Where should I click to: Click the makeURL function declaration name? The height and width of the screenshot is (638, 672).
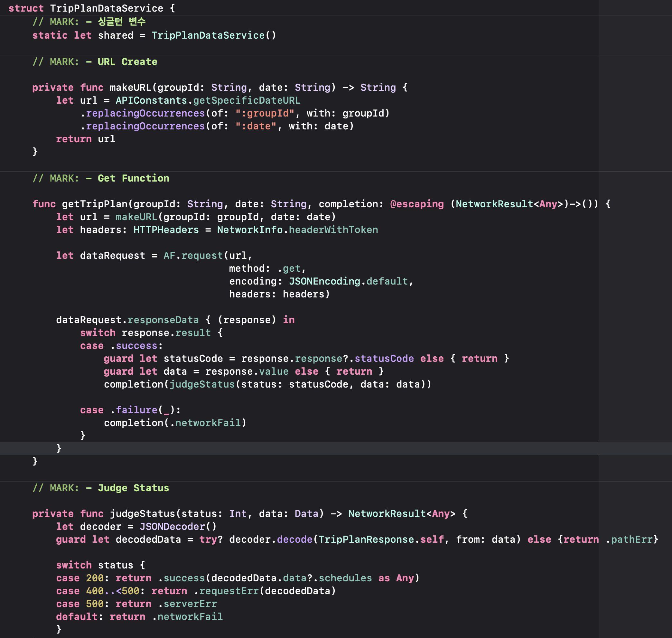[x=130, y=88]
